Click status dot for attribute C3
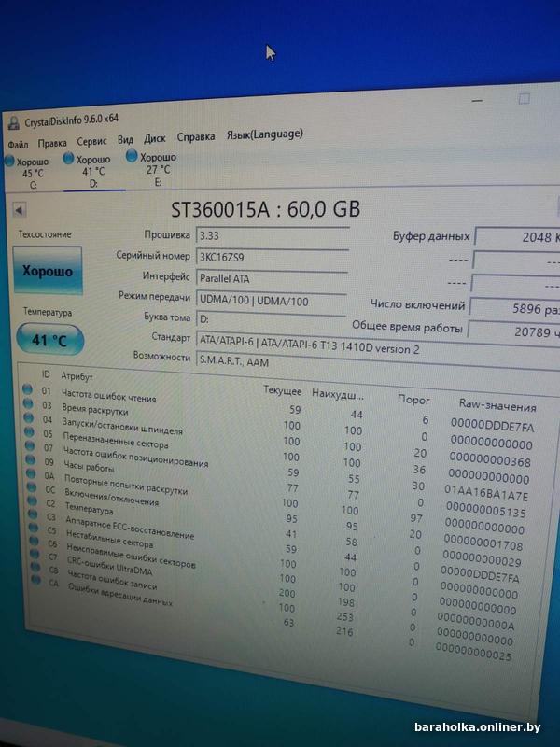Viewport: 560px width, 747px height. pos(33,514)
